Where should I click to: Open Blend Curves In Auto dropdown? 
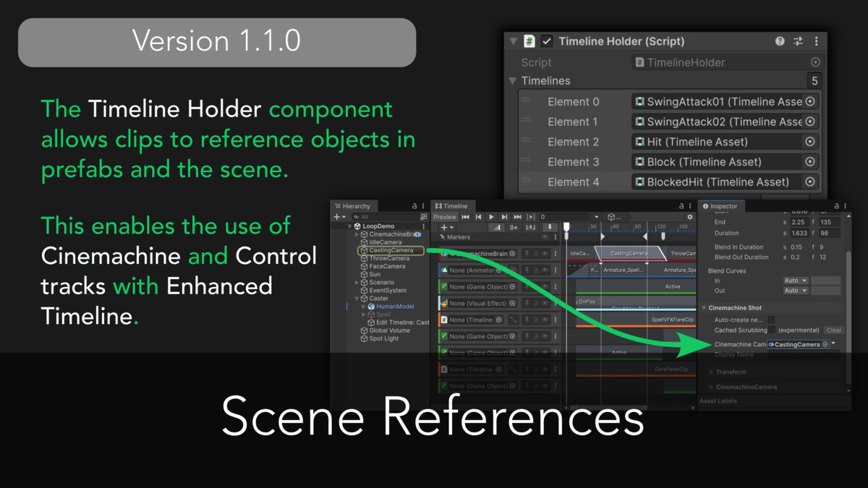(x=796, y=281)
